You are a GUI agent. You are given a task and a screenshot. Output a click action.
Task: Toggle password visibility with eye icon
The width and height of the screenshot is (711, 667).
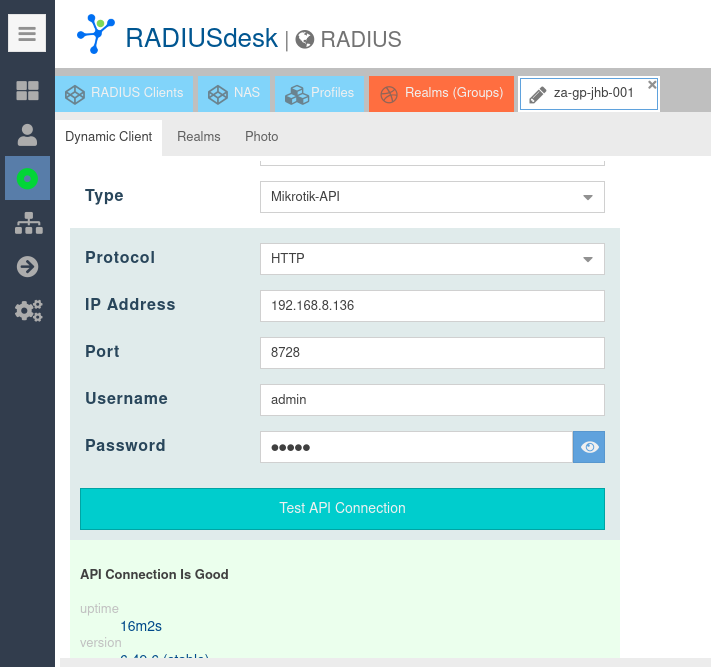tap(589, 447)
